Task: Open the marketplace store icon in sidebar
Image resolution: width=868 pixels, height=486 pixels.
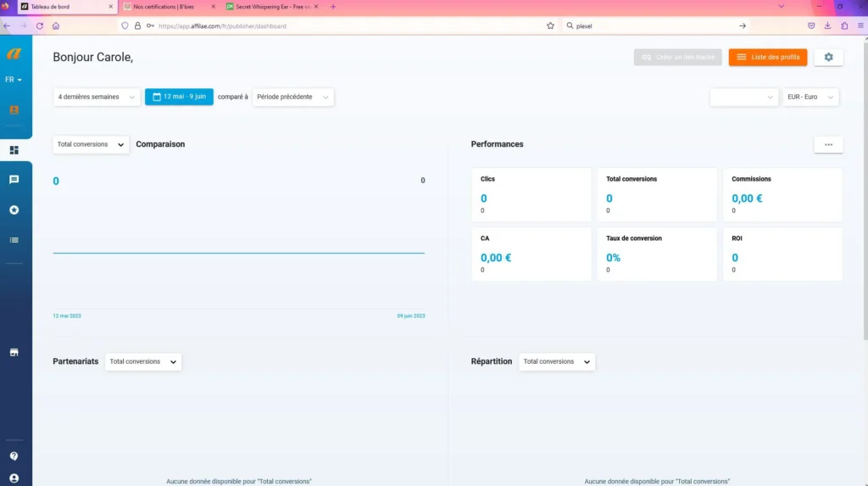Action: tap(14, 353)
